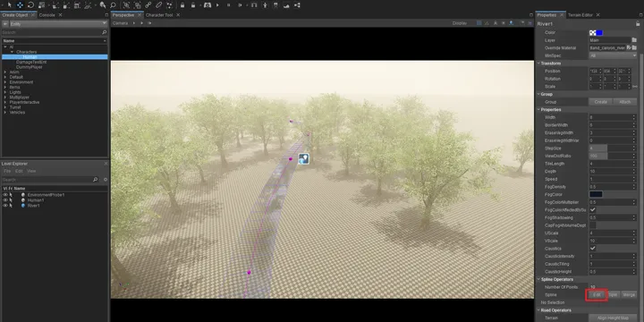Expand the Vehicles tree category
This screenshot has height=322, width=644.
[5, 112]
